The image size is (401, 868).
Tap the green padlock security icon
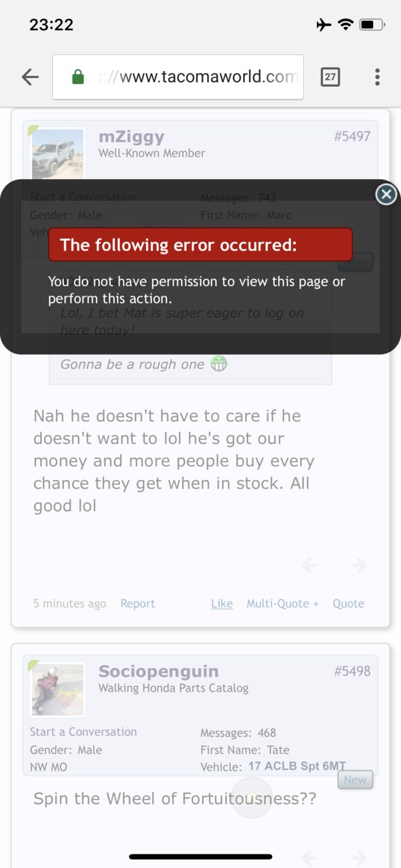coord(78,77)
